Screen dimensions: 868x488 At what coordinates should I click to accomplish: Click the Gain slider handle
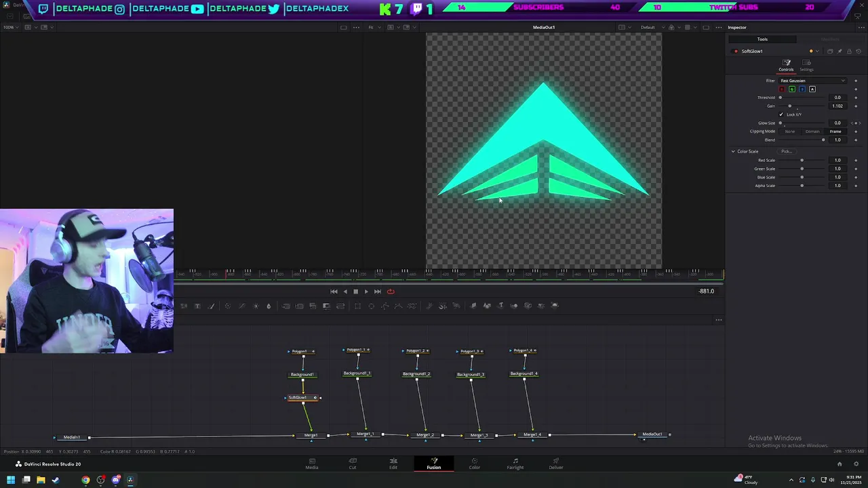[x=789, y=106]
